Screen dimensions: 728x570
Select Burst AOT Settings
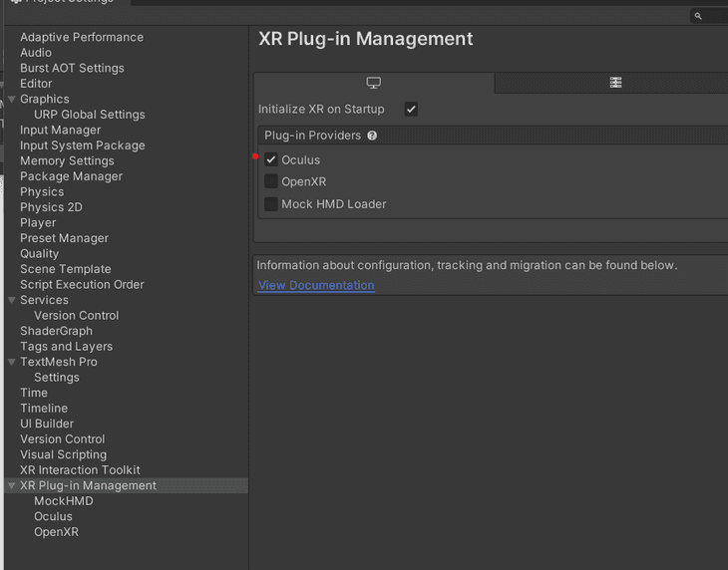(x=72, y=68)
